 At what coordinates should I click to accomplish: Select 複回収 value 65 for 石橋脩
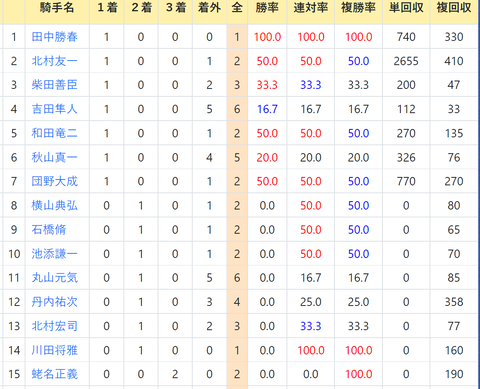pos(454,230)
